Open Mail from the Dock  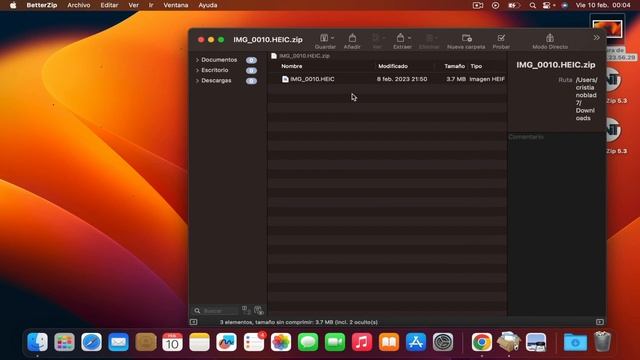click(118, 342)
